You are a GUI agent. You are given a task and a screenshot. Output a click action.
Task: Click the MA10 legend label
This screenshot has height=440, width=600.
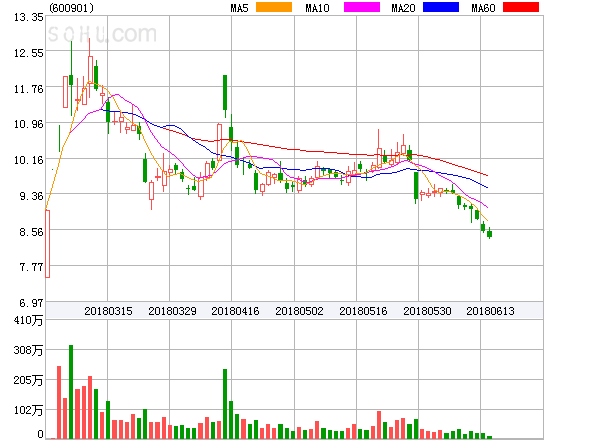(x=317, y=8)
